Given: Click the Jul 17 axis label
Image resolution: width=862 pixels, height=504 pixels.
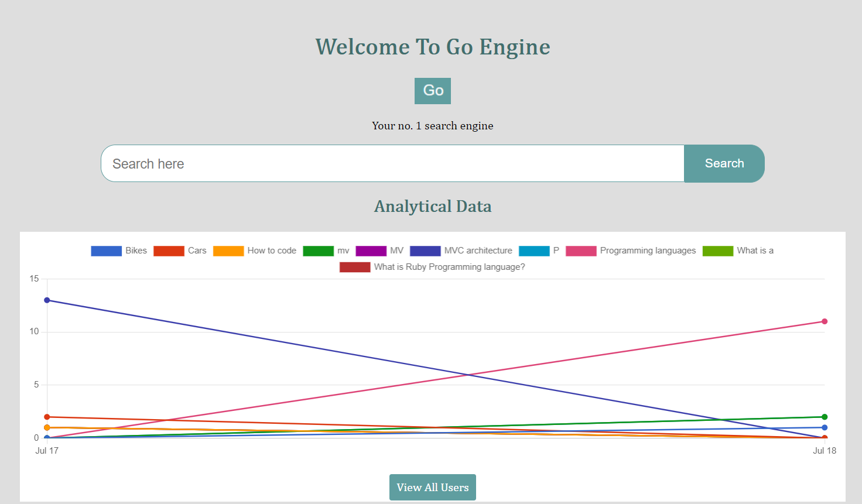Looking at the screenshot, I should click(x=47, y=451).
